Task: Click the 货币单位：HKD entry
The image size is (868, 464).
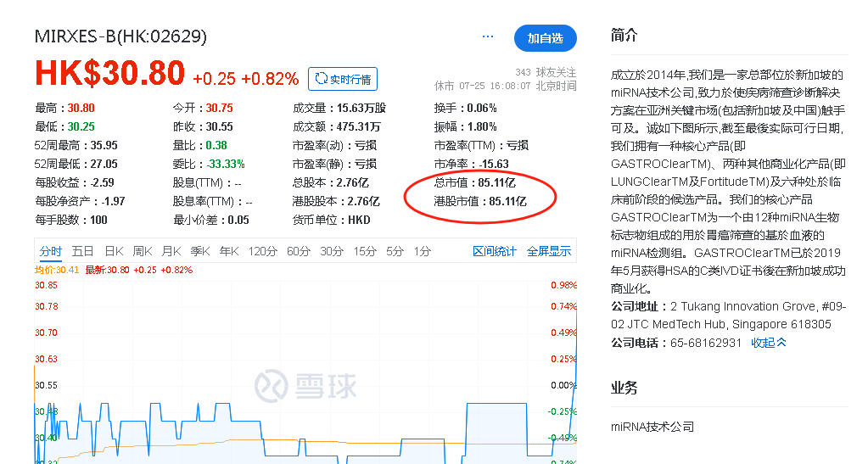Action: coord(331,221)
